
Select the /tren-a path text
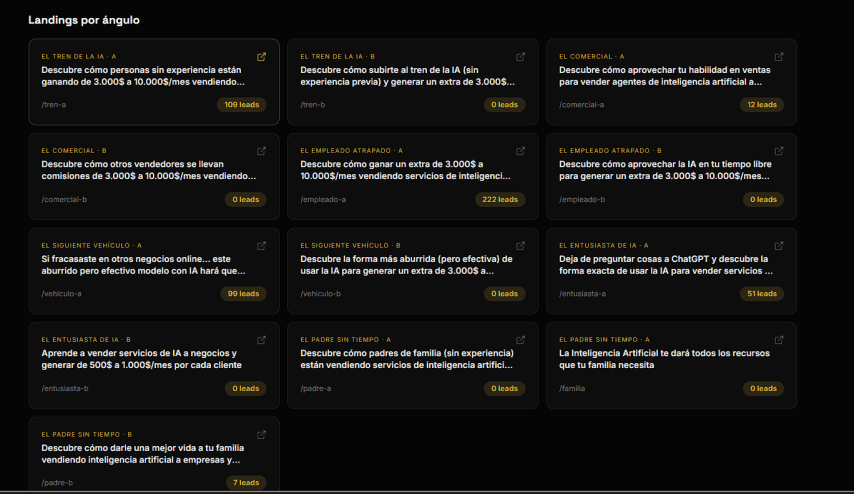coord(53,105)
